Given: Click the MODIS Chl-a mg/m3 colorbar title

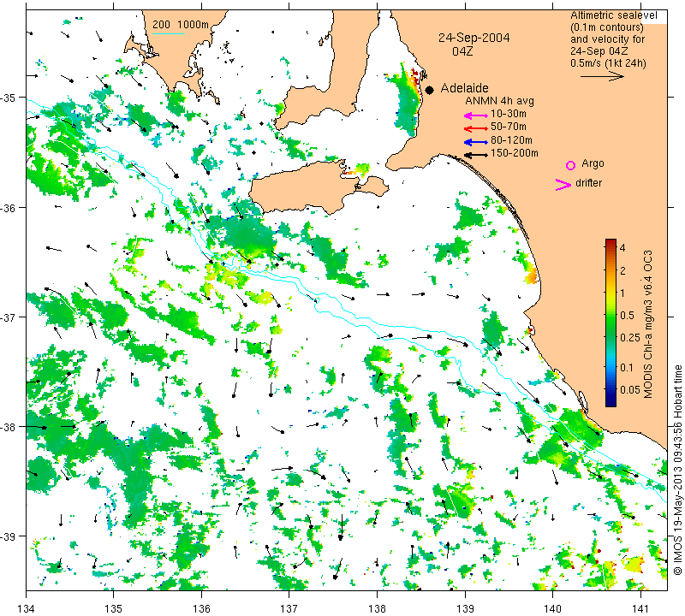Looking at the screenshot, I should 648,324.
